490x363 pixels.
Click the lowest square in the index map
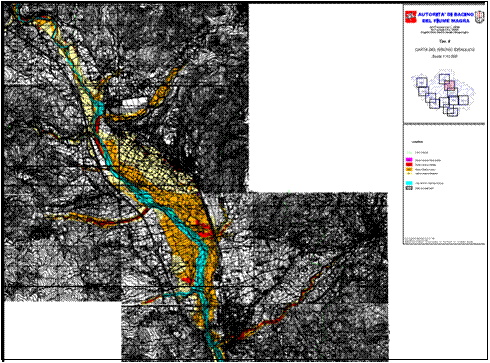pyautogui.click(x=452, y=112)
